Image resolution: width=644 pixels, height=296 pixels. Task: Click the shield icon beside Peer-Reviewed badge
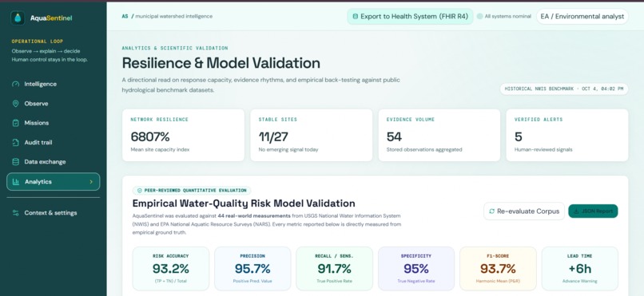(x=140, y=191)
